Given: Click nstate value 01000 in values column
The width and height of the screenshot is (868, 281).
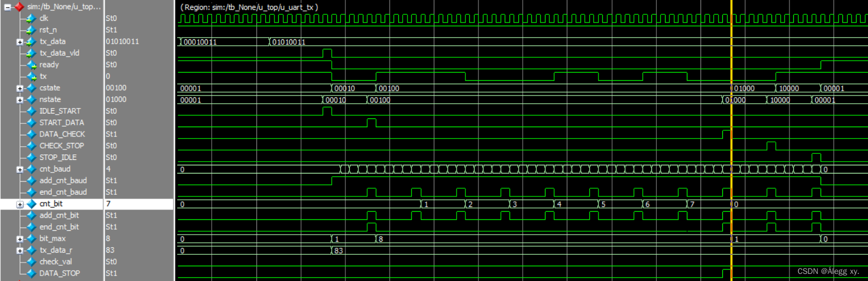Looking at the screenshot, I should (116, 100).
